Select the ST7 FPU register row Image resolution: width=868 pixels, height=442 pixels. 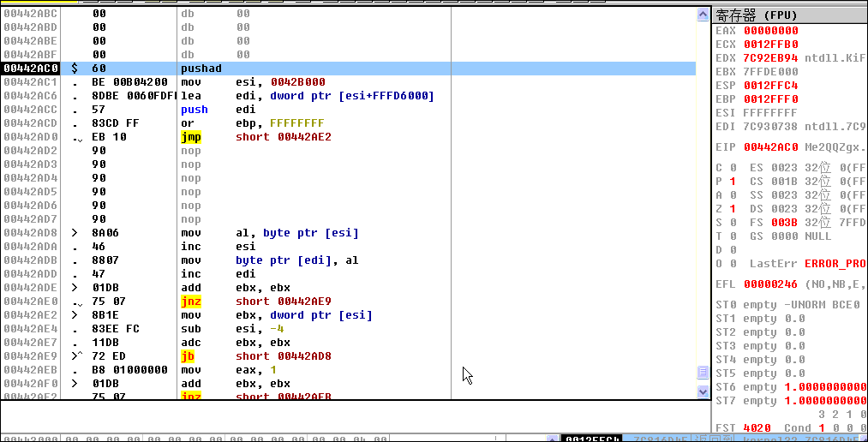tap(792, 401)
